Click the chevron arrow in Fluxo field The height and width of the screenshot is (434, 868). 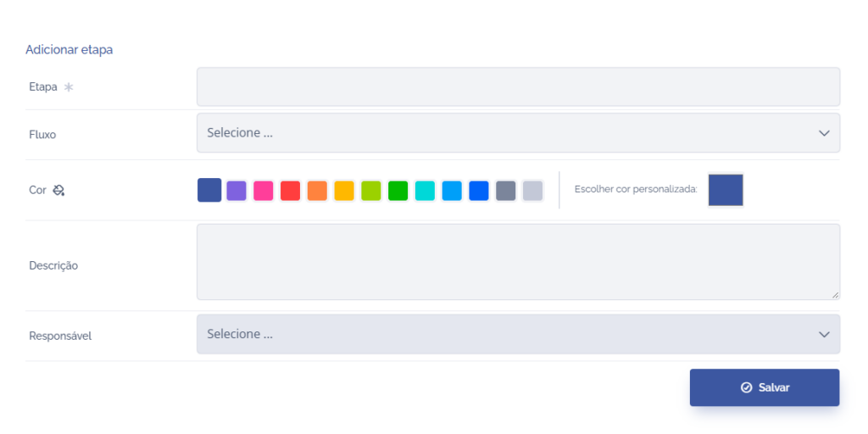click(x=824, y=133)
